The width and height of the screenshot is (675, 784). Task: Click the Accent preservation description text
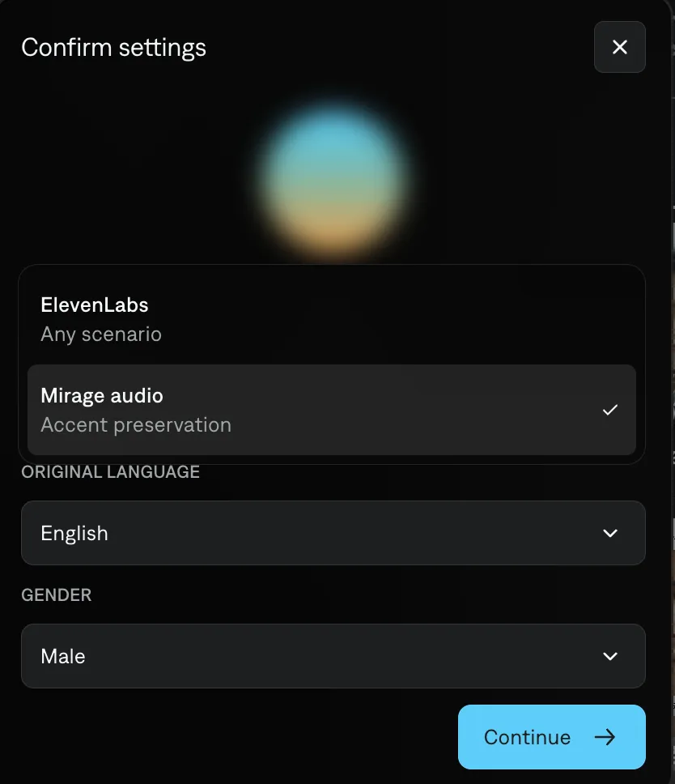point(135,424)
